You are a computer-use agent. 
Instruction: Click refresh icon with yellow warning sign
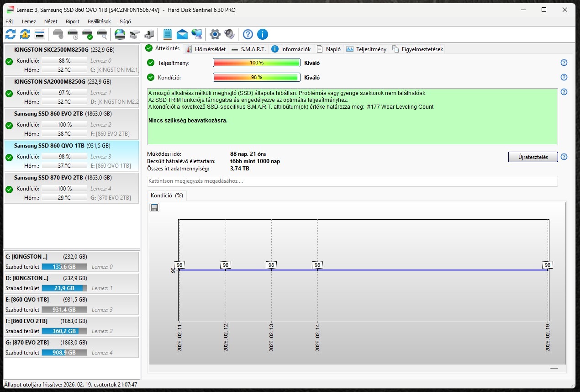(x=25, y=34)
